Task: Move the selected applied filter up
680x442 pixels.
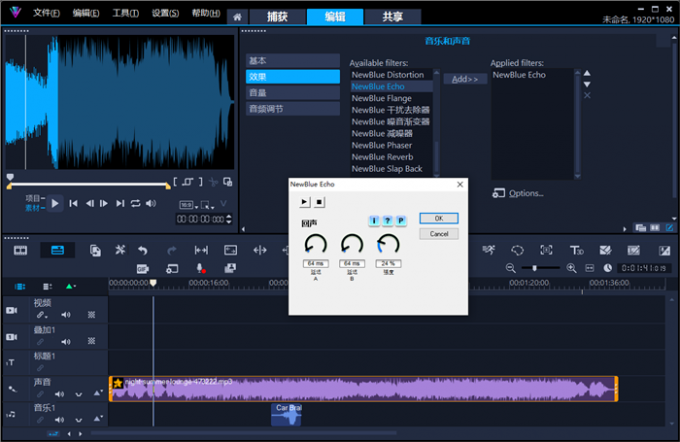Action: coord(587,72)
